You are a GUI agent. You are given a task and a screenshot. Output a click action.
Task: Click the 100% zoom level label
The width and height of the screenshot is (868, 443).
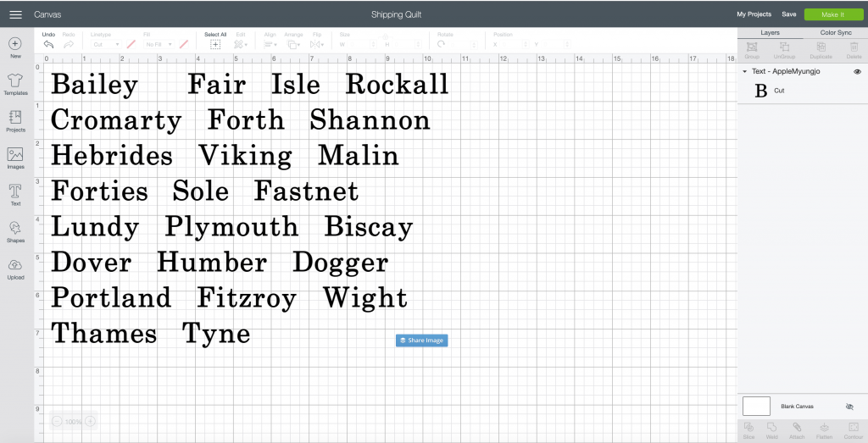[73, 422]
